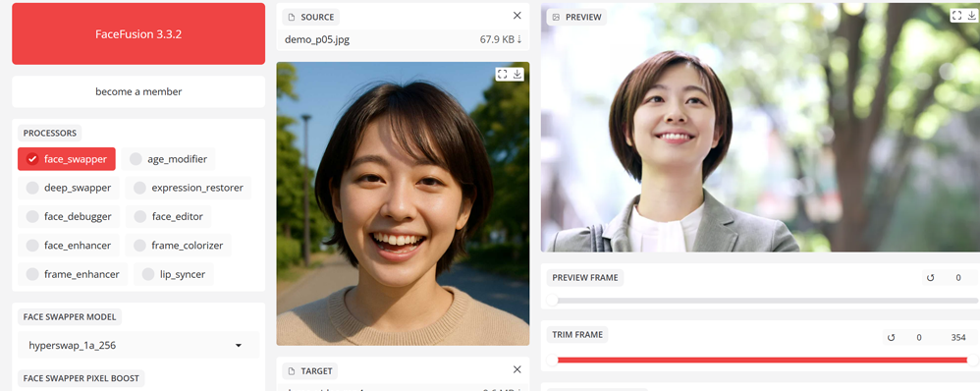Click the red trim frame slider
This screenshot has height=391, width=980.
click(x=762, y=360)
